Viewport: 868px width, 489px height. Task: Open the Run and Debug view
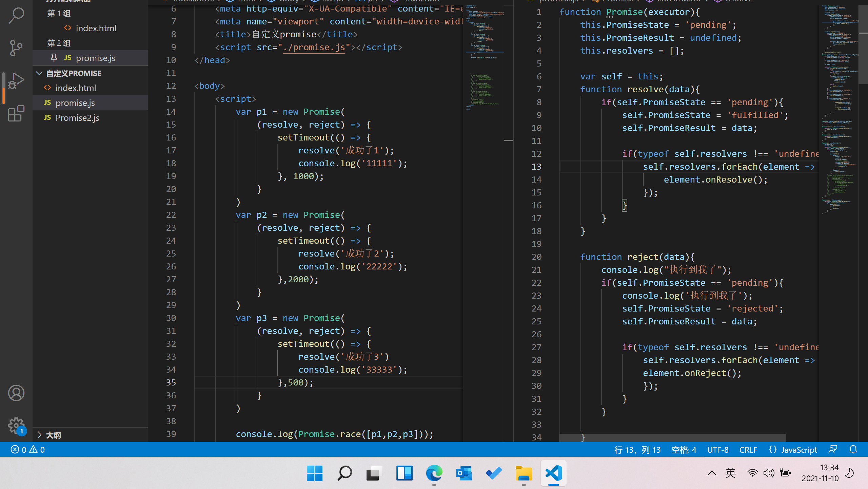[16, 81]
